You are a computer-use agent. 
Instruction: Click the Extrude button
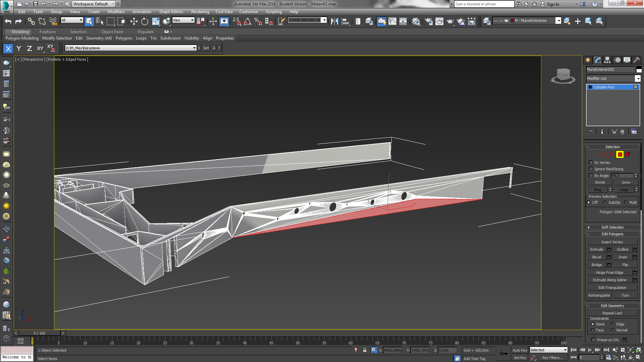(x=597, y=249)
